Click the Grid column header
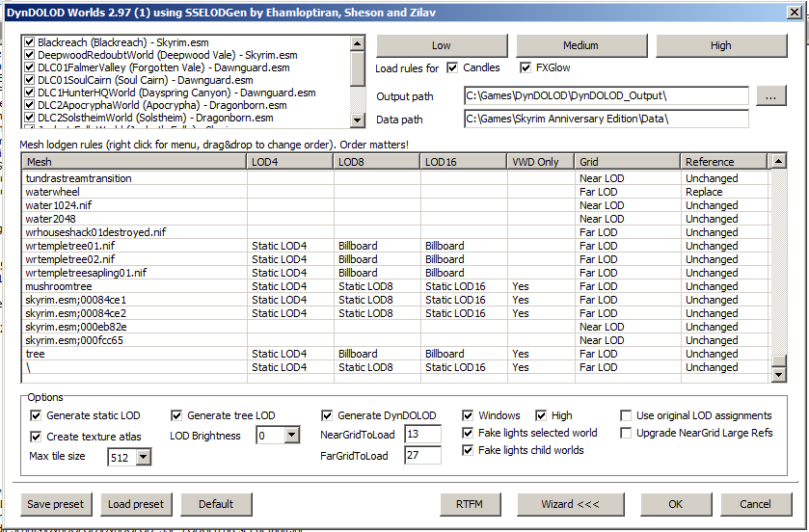This screenshot has width=809, height=532. (x=628, y=162)
